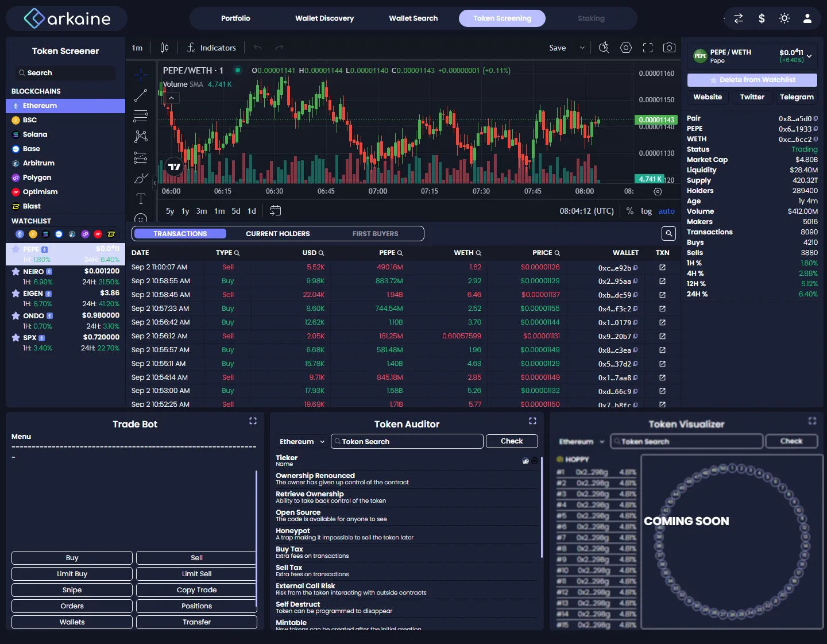This screenshot has width=827, height=644.
Task: Select the crosshair cursor tool
Action: coord(141,75)
